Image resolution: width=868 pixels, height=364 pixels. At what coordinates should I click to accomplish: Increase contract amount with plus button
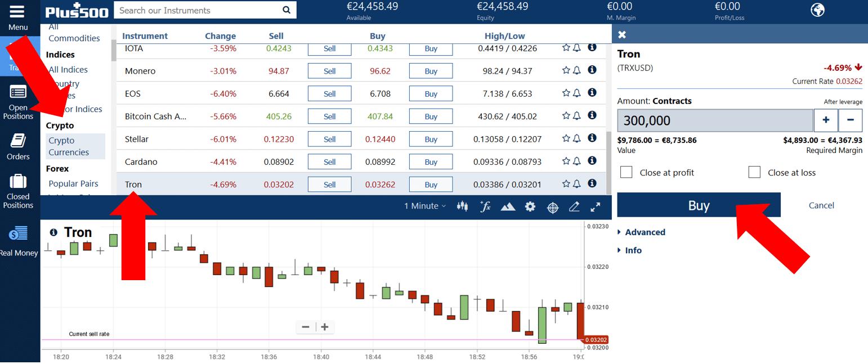click(826, 120)
